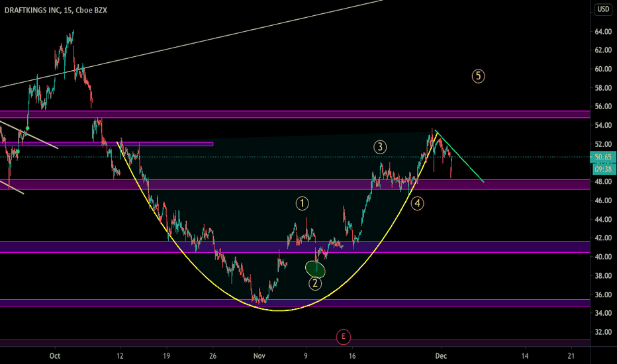Click the 60.00 price axis label

(603, 69)
